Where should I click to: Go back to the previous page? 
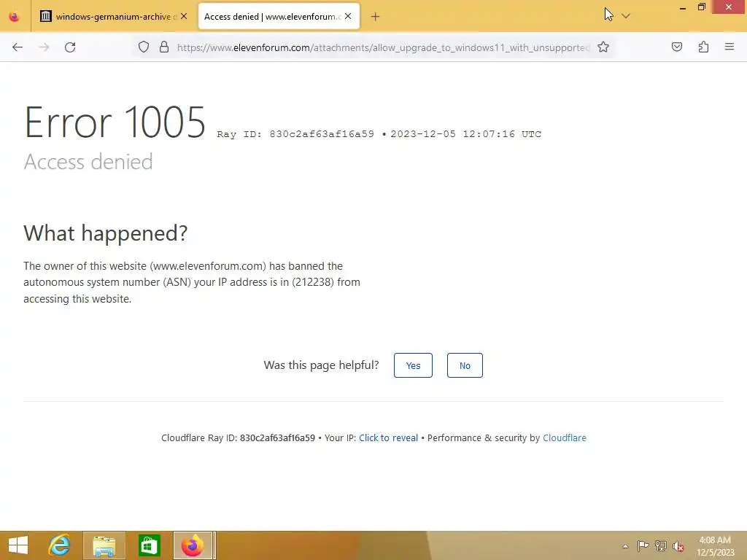point(18,47)
